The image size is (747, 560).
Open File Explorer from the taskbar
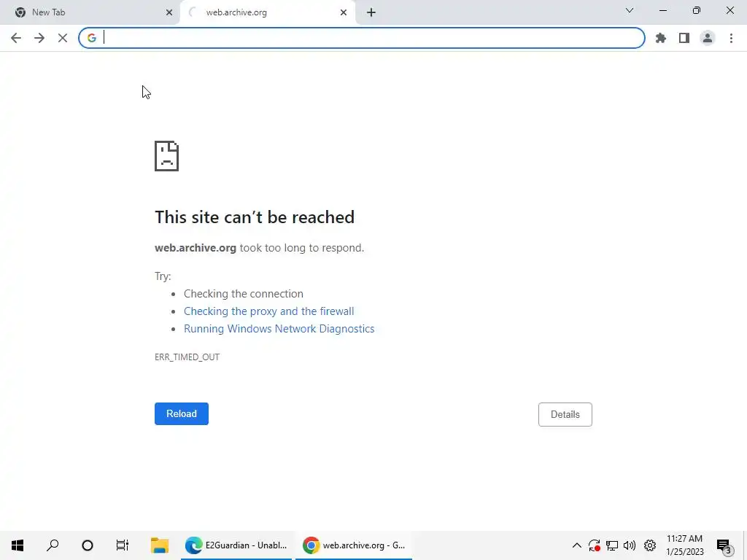[x=160, y=545]
